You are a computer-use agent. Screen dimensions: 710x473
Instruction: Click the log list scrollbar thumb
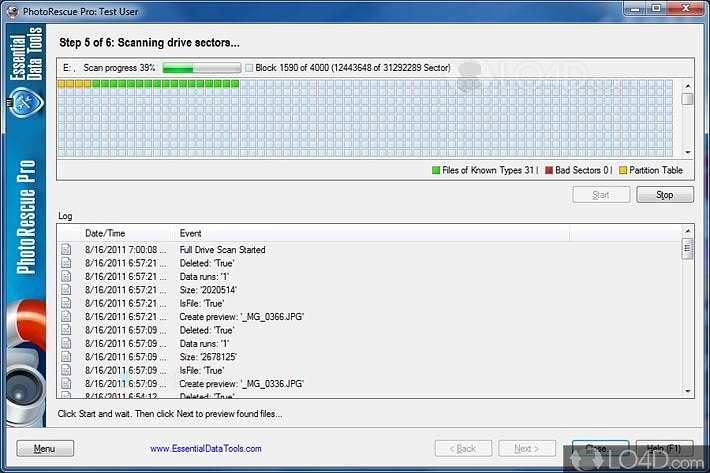[x=687, y=248]
